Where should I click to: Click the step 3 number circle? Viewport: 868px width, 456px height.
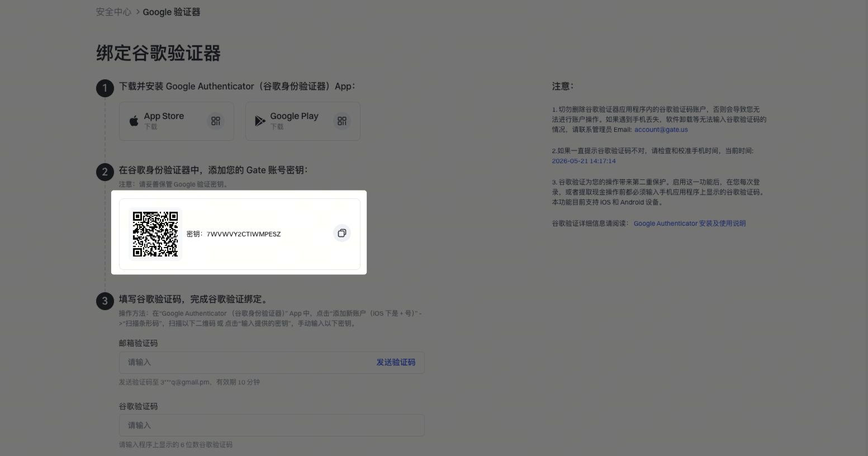pyautogui.click(x=105, y=301)
